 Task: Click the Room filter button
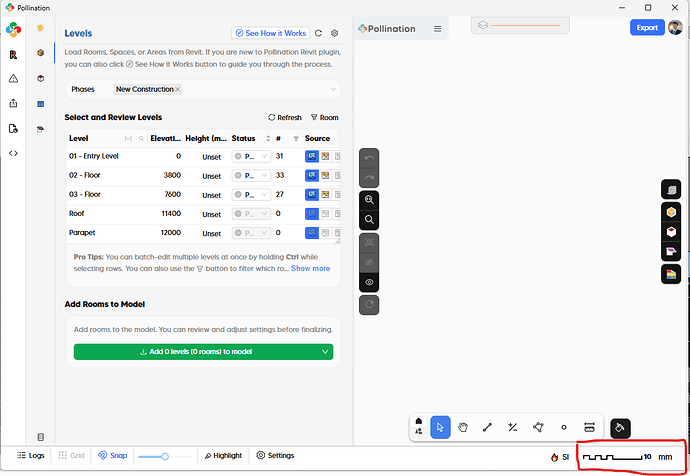[325, 117]
